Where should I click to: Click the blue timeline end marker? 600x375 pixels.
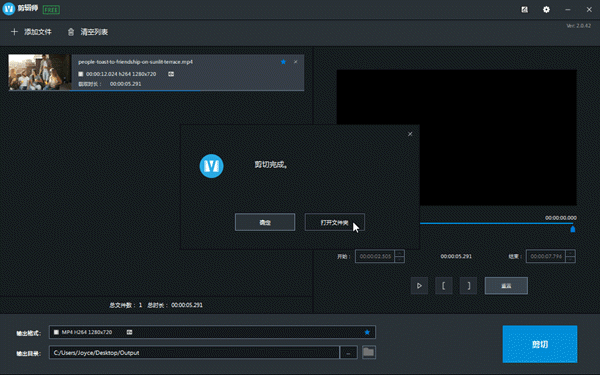pyautogui.click(x=573, y=229)
